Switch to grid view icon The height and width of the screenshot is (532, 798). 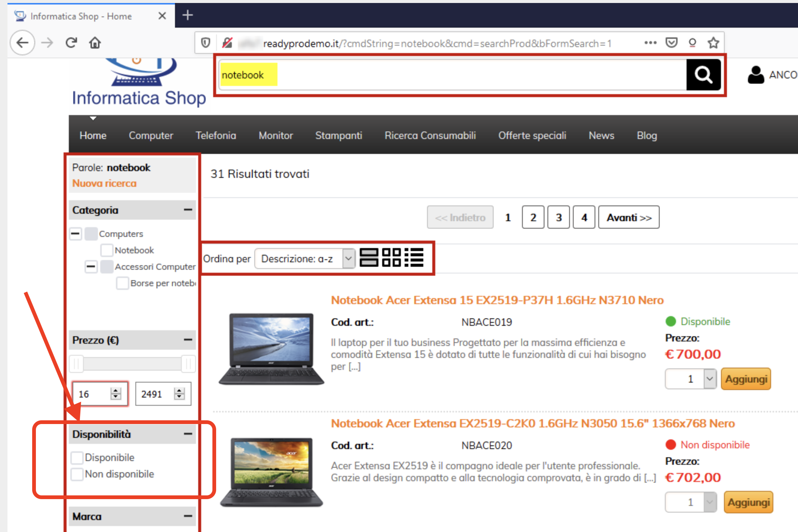(392, 258)
